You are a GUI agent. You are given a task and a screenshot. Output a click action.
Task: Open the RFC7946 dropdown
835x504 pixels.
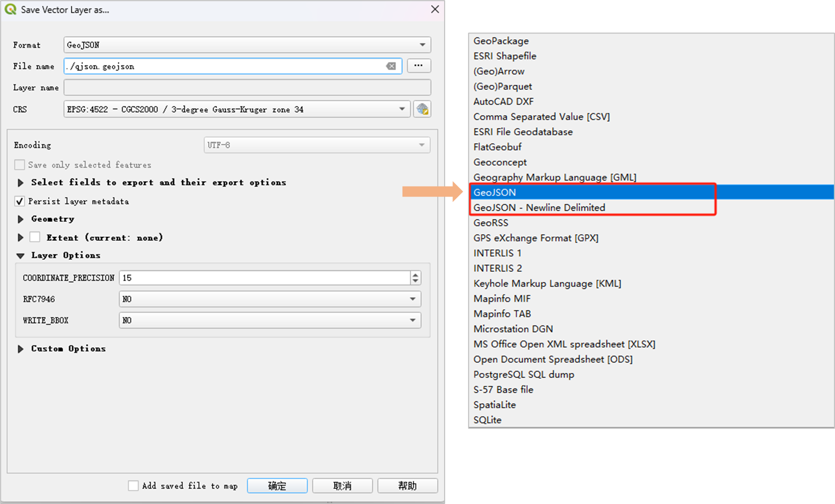tap(270, 299)
